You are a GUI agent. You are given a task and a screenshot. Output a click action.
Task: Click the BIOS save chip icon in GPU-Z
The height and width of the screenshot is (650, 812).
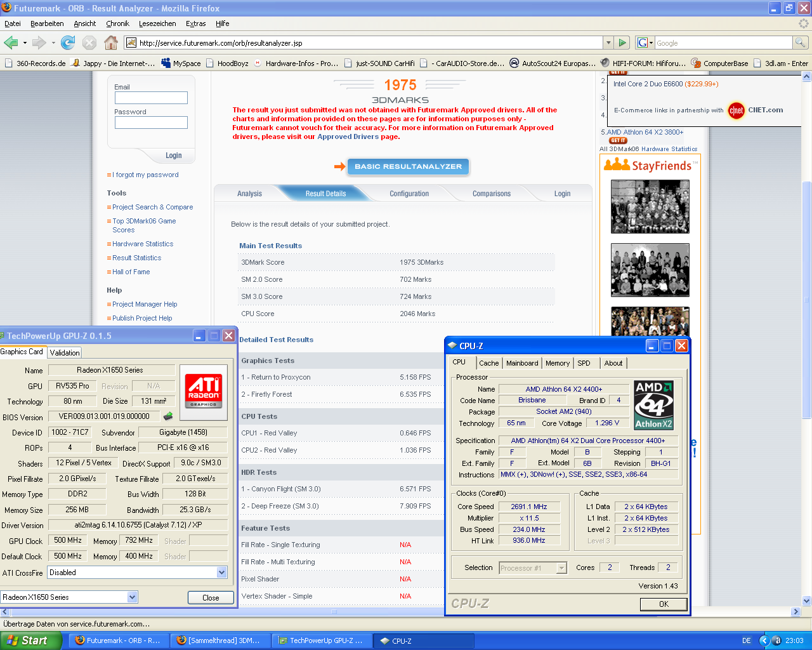coord(168,416)
